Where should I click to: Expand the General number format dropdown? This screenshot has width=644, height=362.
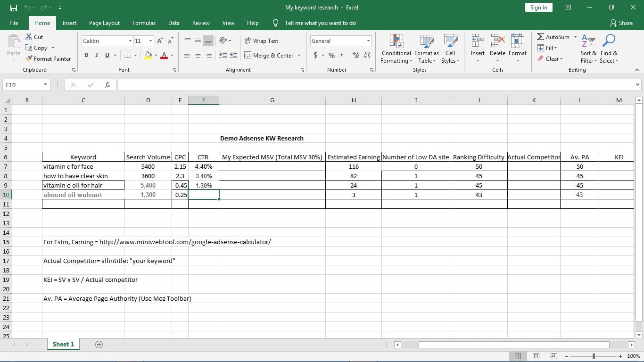tap(368, 41)
